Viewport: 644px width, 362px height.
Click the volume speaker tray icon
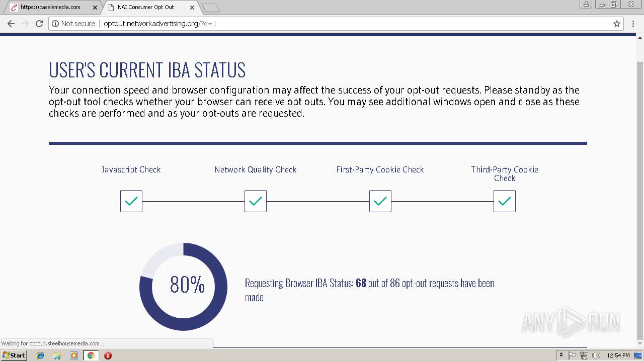click(596, 355)
